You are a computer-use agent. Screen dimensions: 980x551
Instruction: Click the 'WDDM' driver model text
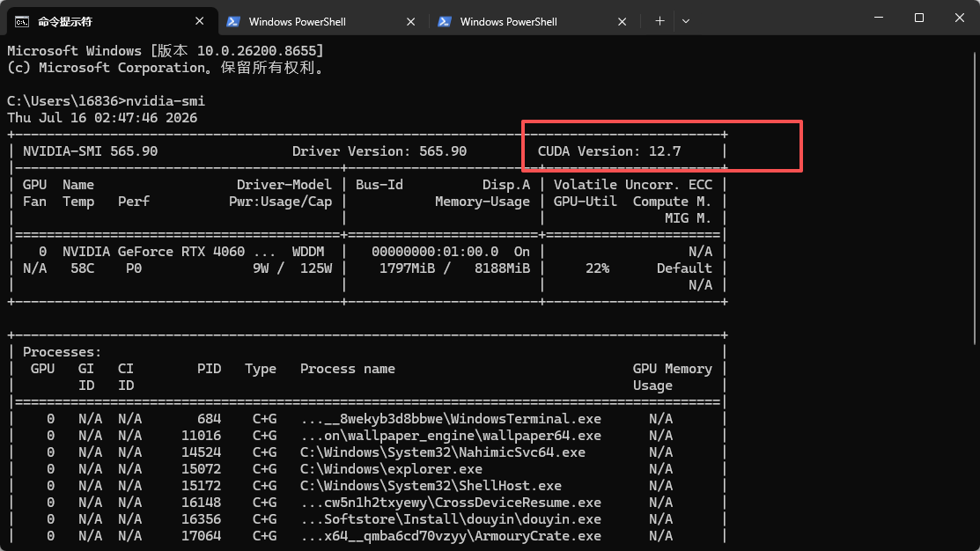(307, 252)
